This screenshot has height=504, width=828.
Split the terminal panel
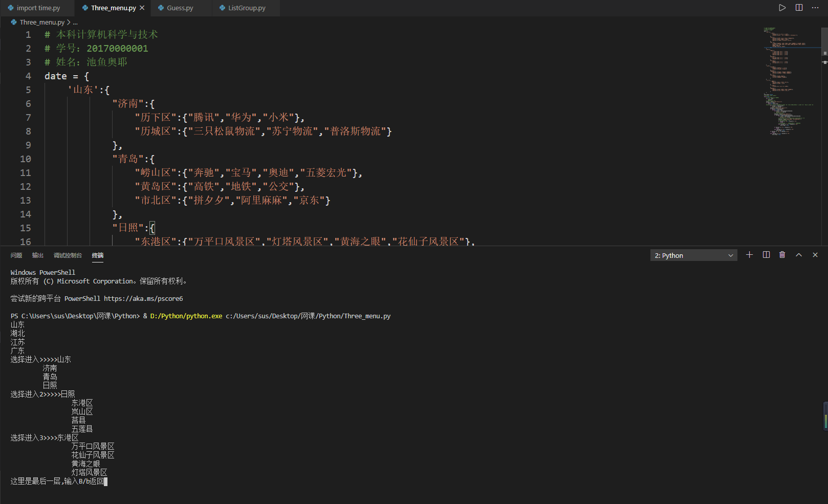point(766,255)
